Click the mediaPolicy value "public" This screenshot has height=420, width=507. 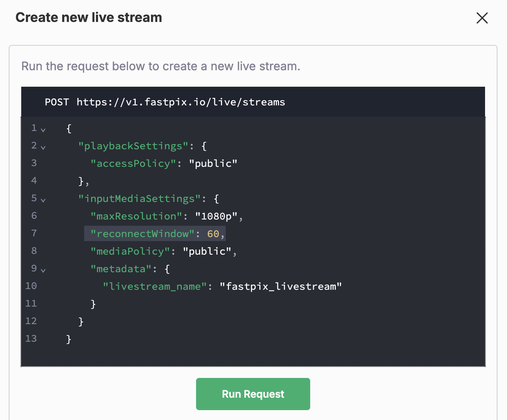(x=207, y=251)
